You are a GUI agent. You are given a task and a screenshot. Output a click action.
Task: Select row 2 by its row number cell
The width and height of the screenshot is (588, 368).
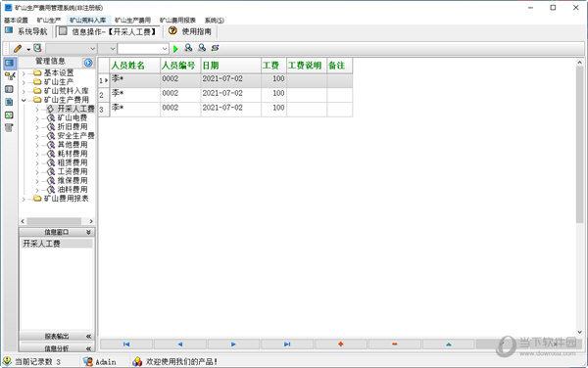104,95
